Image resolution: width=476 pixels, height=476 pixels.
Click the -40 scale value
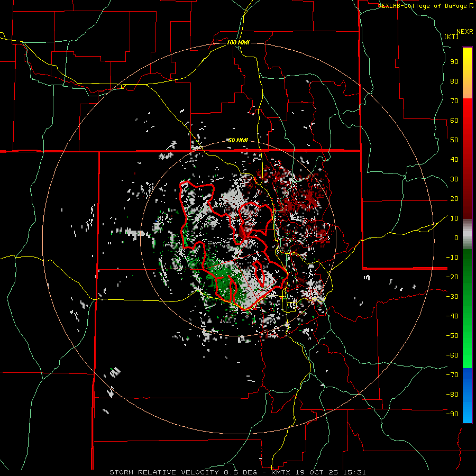pos(452,316)
